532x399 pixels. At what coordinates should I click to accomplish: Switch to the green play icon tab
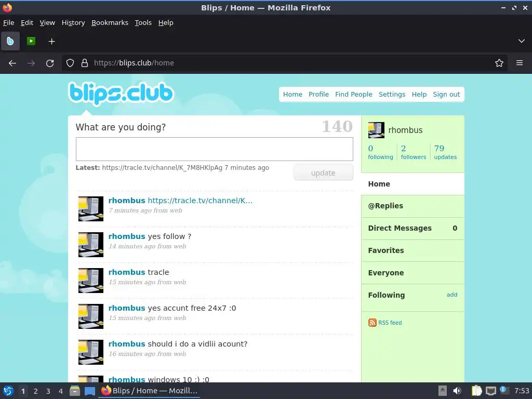(31, 41)
